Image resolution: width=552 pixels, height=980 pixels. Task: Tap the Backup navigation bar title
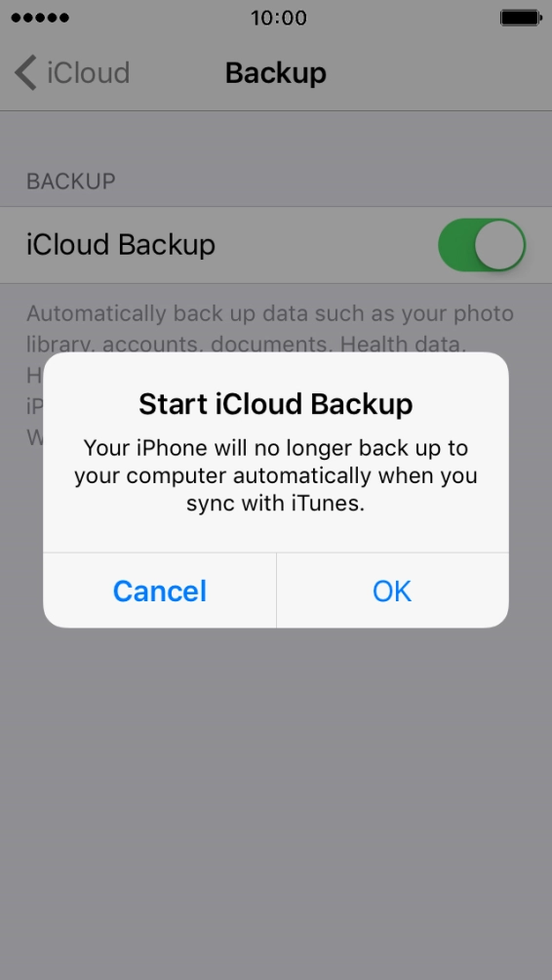(275, 73)
